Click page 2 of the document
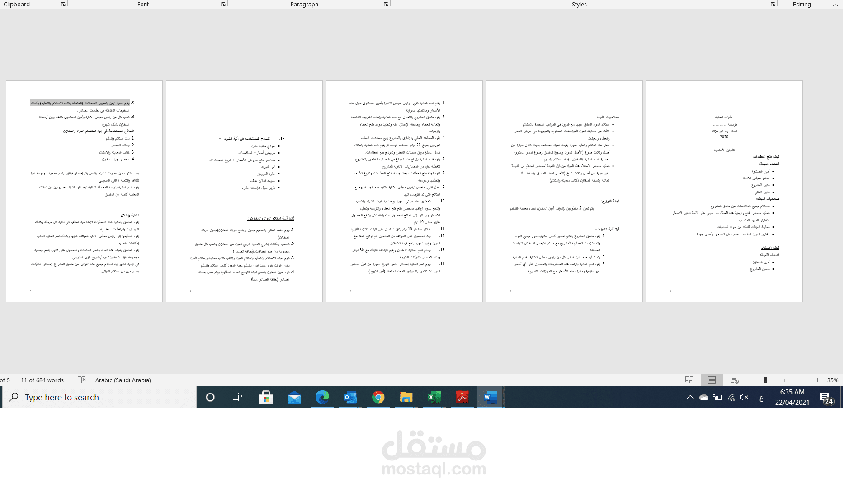Screen dimensions: 868x488 (x=564, y=191)
